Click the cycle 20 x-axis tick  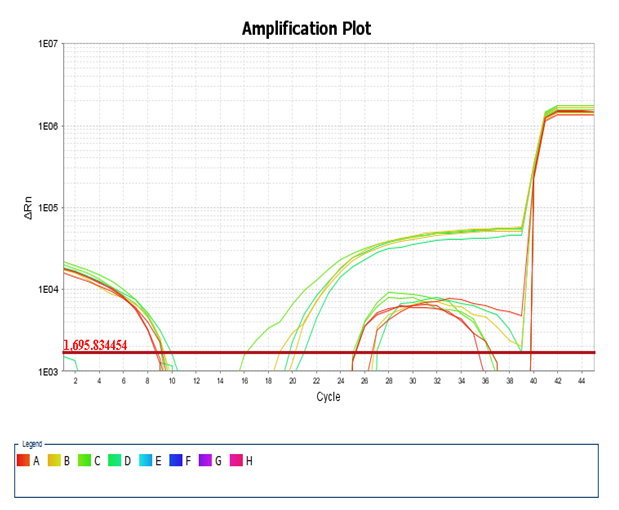292,381
